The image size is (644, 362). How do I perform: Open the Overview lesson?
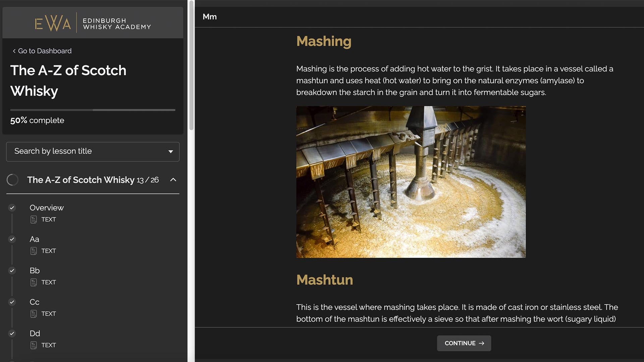click(47, 208)
